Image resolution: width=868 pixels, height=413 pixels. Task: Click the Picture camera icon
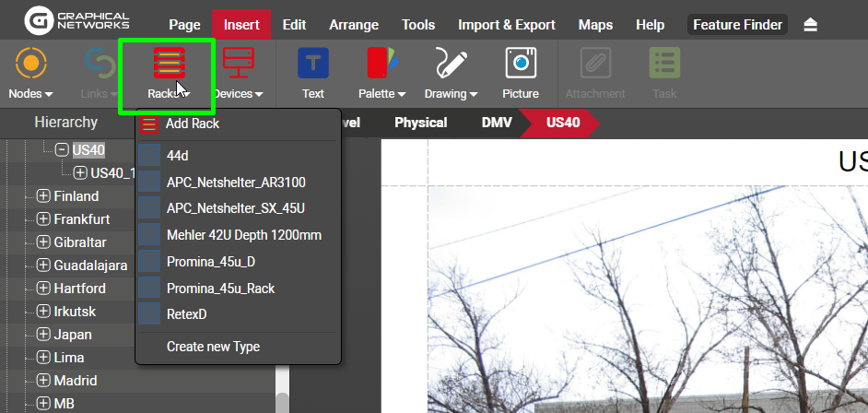pyautogui.click(x=521, y=65)
